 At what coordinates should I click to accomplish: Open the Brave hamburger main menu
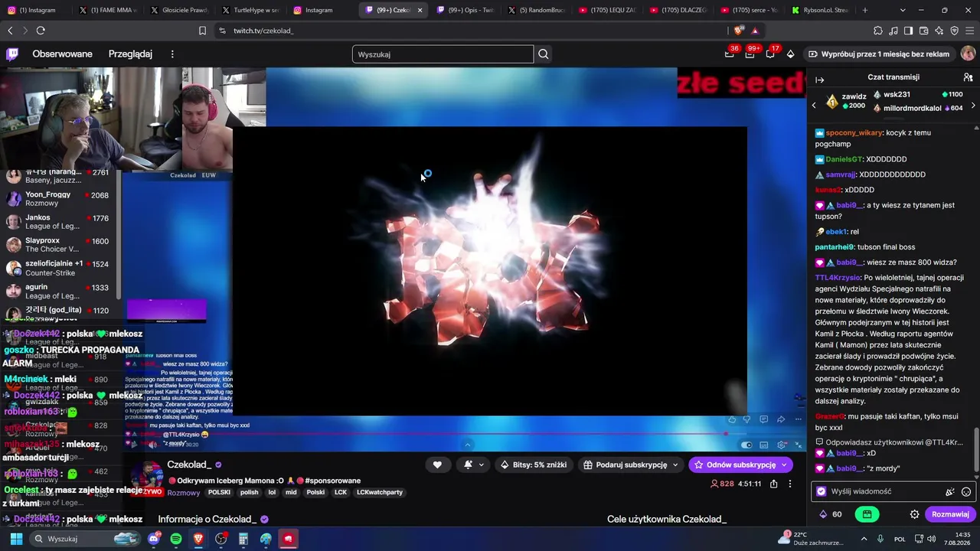(x=969, y=31)
